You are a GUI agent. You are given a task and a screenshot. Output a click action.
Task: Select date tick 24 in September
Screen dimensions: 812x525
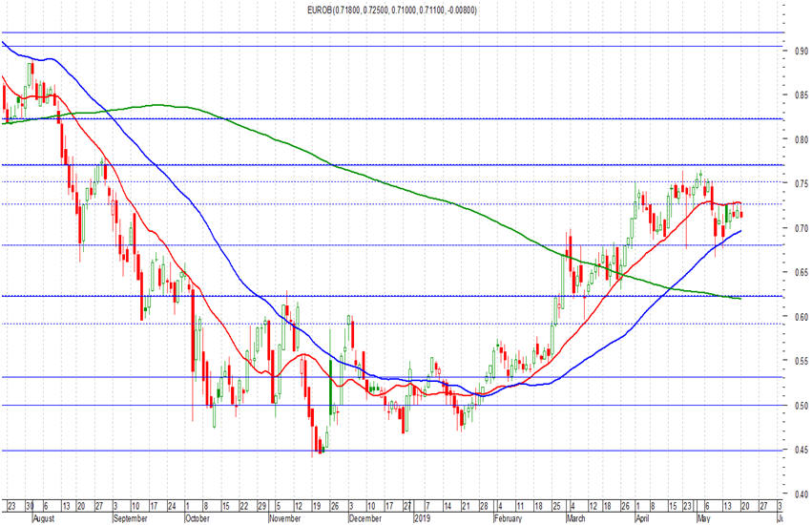[x=172, y=506]
